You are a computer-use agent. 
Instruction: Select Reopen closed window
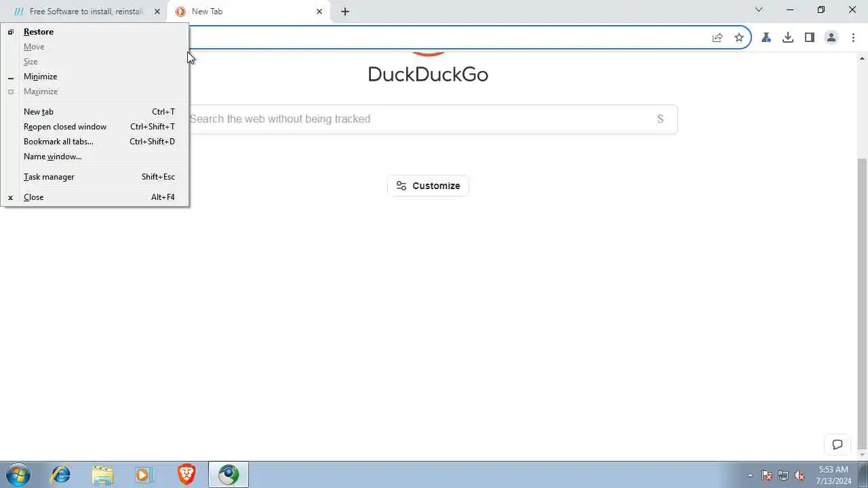[x=95, y=127]
